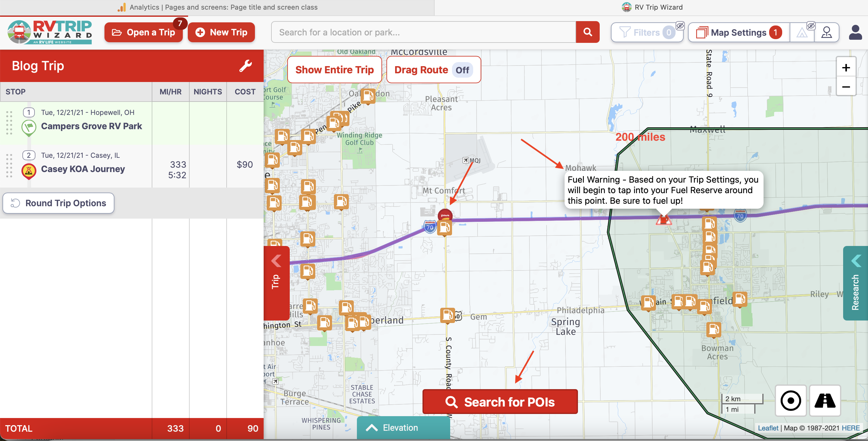The image size is (868, 441).
Task: Click the red search magnifier button
Action: 587,32
